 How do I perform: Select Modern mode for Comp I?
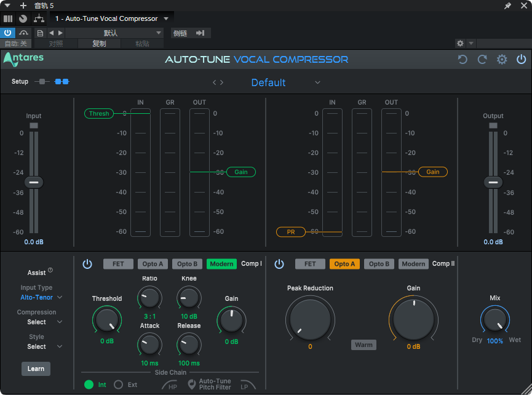point(221,264)
